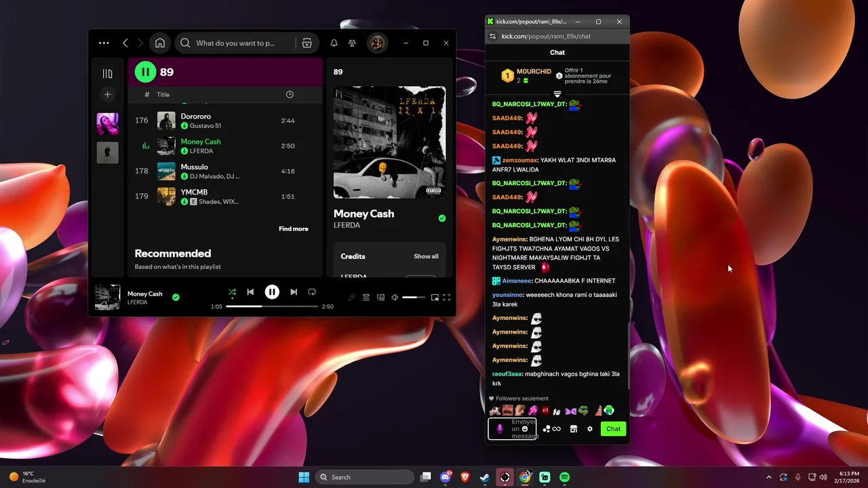The height and width of the screenshot is (488, 868).
Task: Select the playing Money Cash track row
Action: point(224,146)
